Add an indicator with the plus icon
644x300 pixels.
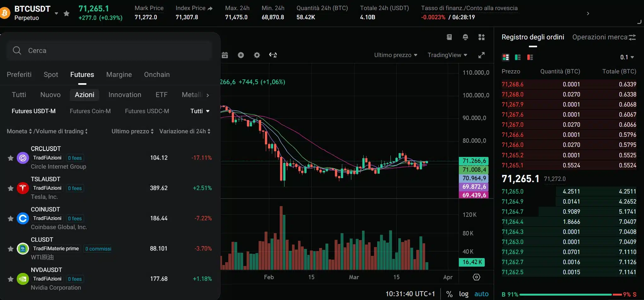241,55
